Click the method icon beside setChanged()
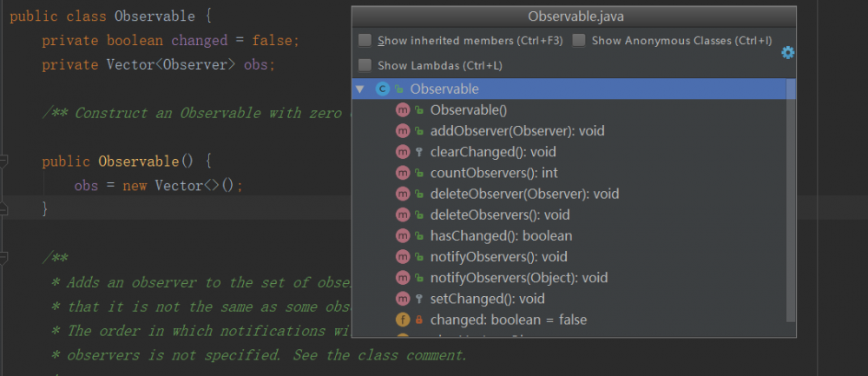The image size is (868, 376). pyautogui.click(x=402, y=299)
